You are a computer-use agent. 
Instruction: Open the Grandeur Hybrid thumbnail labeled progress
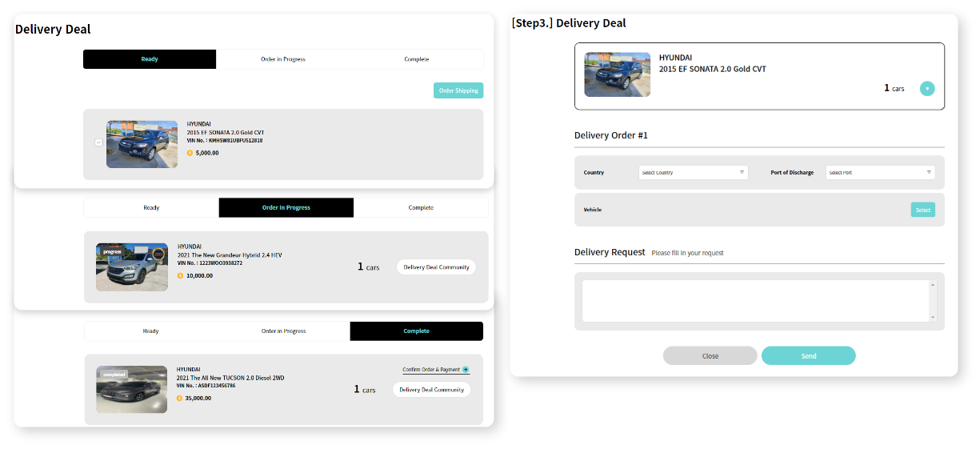[x=132, y=267]
